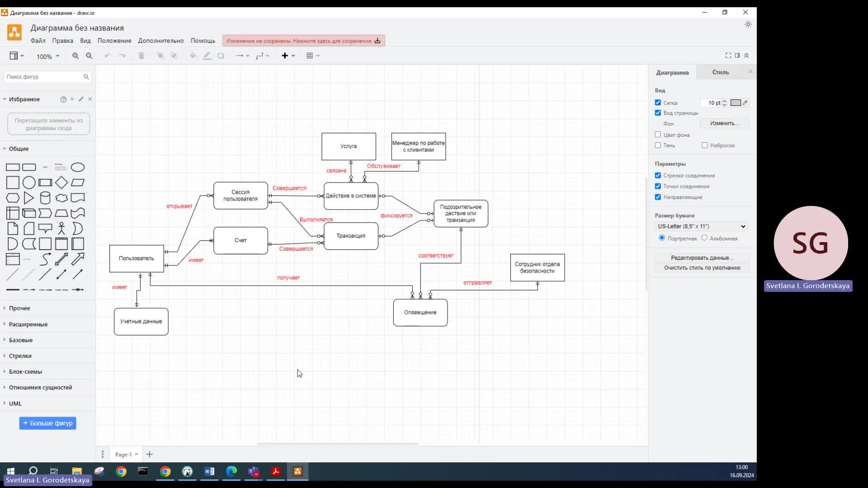
Task: Switch to the Стиль tab
Action: (x=721, y=72)
